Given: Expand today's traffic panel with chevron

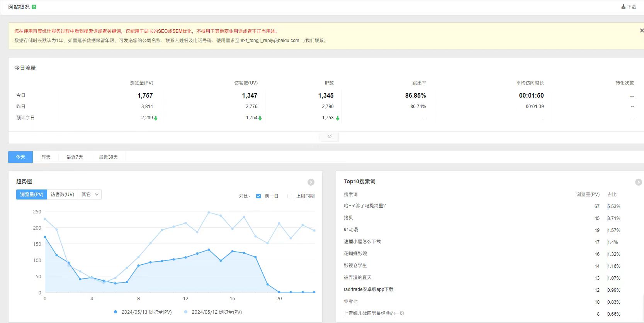Looking at the screenshot, I should tap(329, 136).
